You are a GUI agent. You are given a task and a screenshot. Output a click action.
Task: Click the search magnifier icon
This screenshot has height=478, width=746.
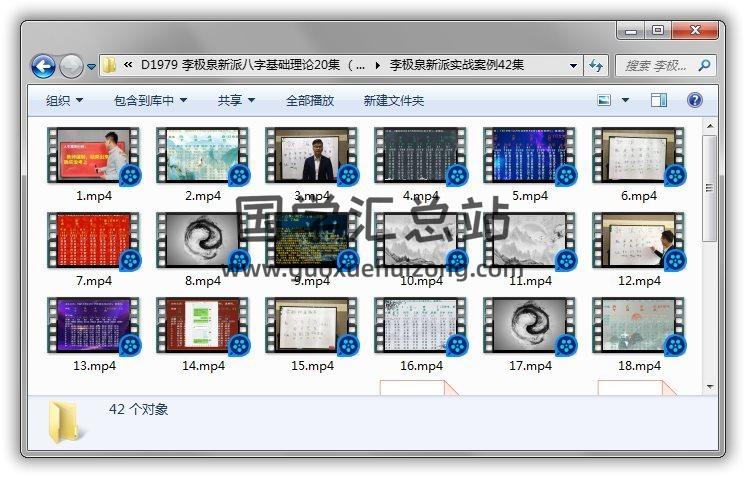[704, 66]
